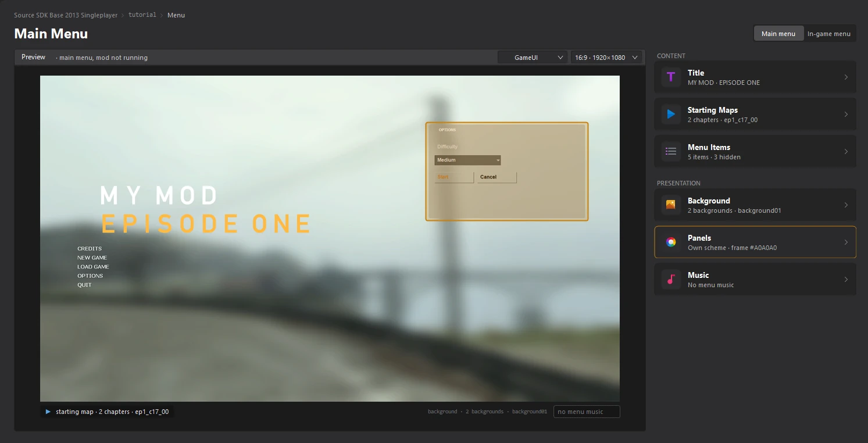The width and height of the screenshot is (868, 443).
Task: Click the background status text below preview
Action: click(487, 412)
